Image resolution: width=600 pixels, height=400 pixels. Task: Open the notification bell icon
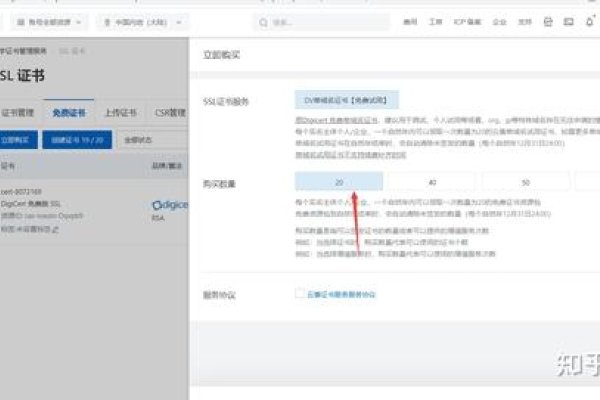590,21
